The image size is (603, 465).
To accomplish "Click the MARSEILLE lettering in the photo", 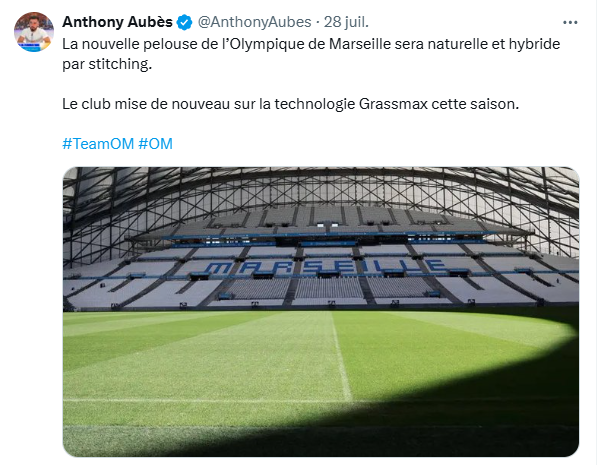I will pyautogui.click(x=320, y=267).
